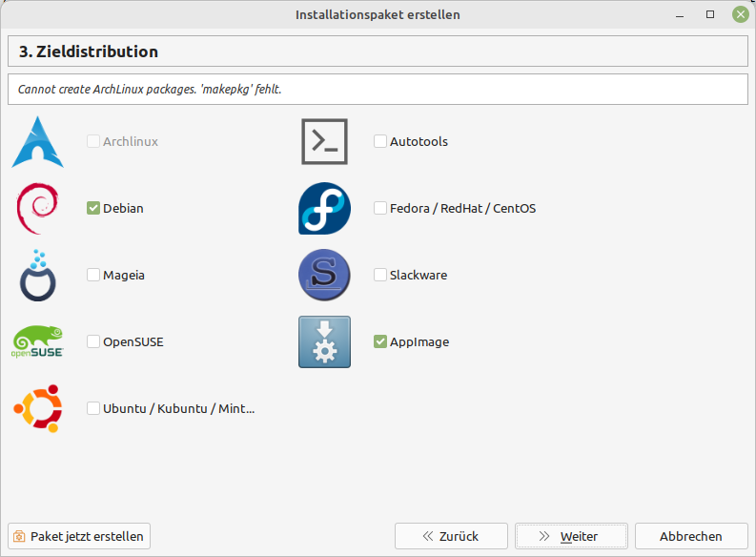Viewport: 756px width, 557px height.
Task: Click the Debian swirl logo
Action: 38,208
